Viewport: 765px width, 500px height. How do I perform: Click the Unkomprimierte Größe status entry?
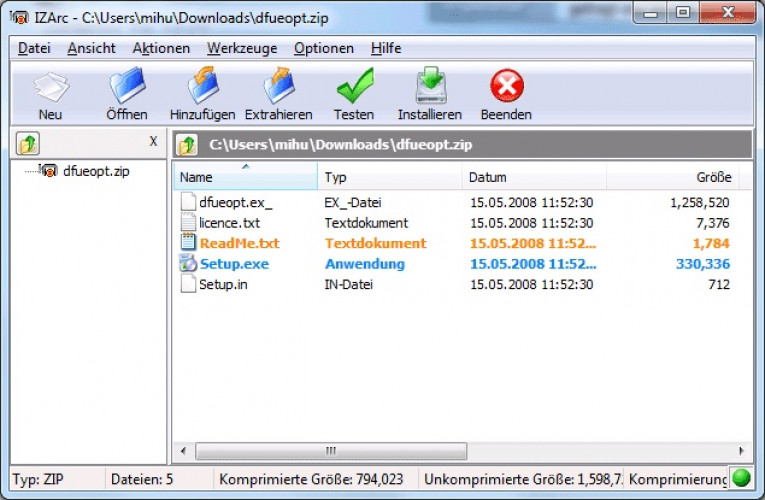tap(523, 479)
